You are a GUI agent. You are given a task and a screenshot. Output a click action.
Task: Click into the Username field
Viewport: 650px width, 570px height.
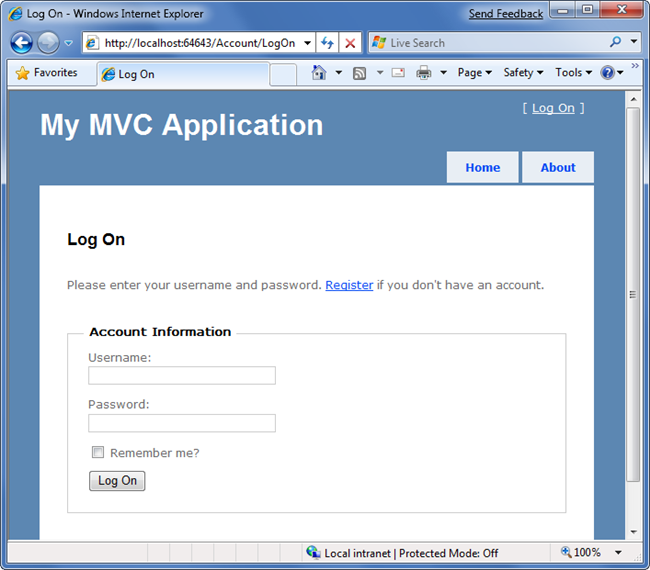[182, 375]
